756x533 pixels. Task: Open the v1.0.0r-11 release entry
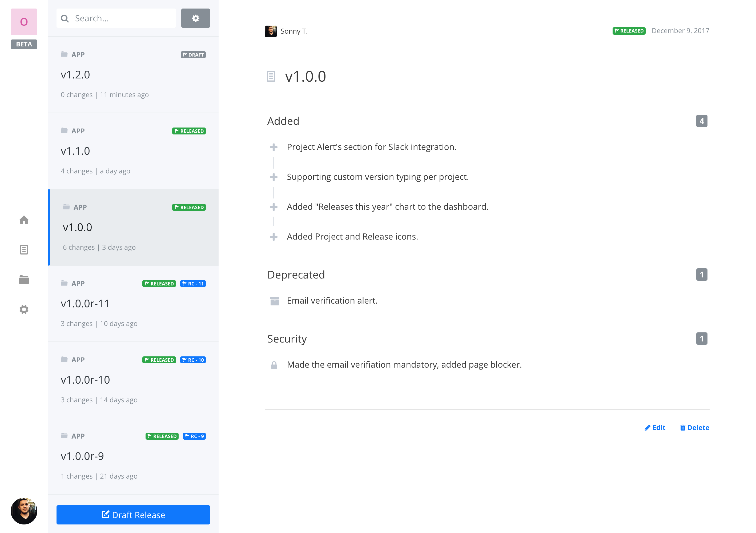(133, 303)
